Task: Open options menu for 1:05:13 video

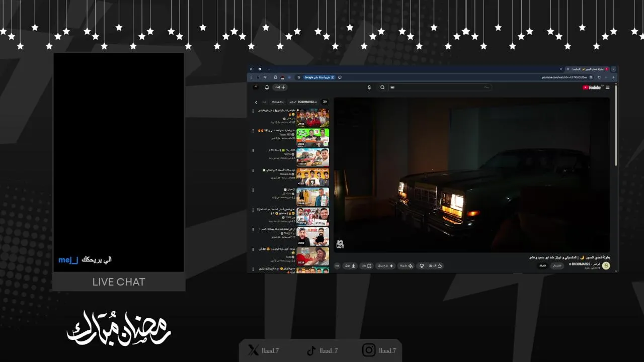Action: coord(253,210)
